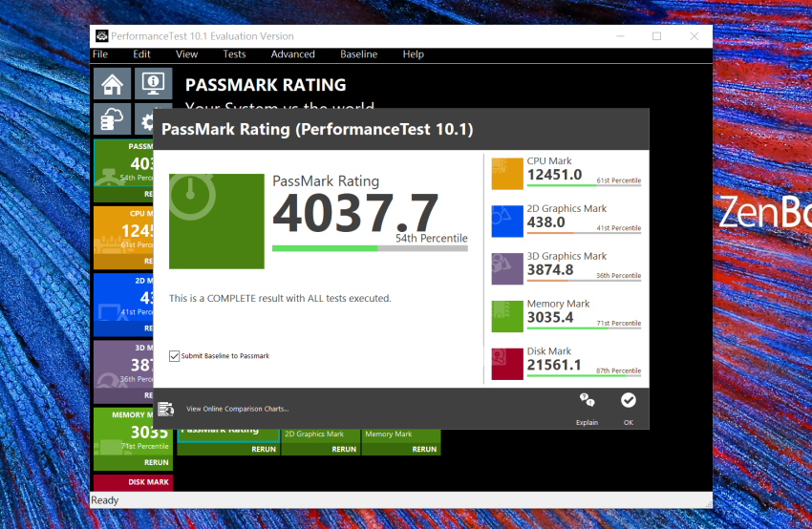Image resolution: width=812 pixels, height=529 pixels.
Task: Open the File menu
Action: click(100, 54)
